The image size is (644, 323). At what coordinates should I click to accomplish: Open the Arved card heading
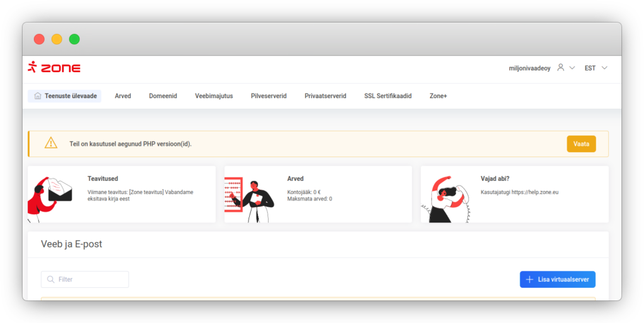[296, 178]
